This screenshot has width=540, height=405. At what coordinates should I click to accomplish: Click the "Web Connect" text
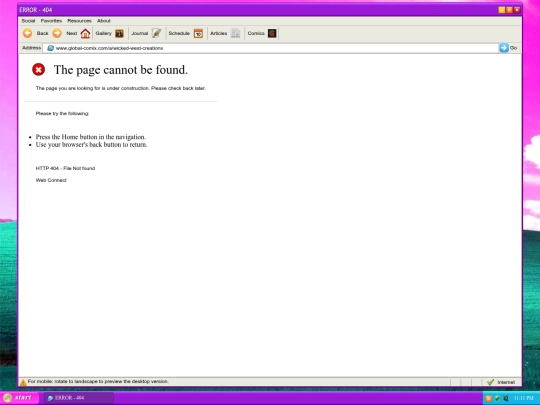(51, 180)
